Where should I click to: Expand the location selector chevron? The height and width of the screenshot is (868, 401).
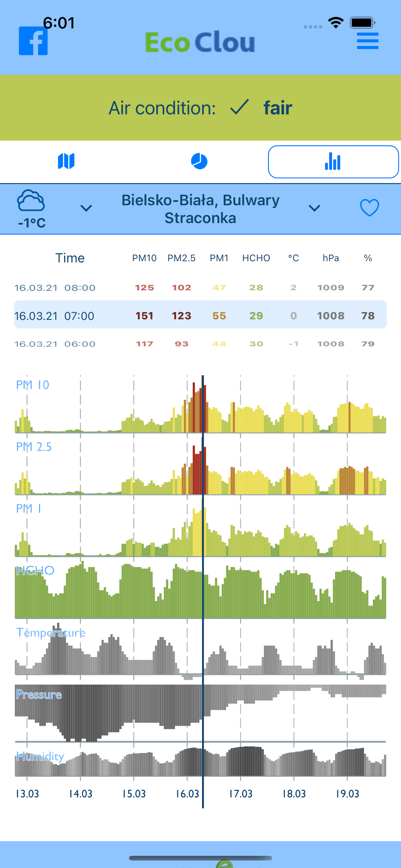pos(314,208)
